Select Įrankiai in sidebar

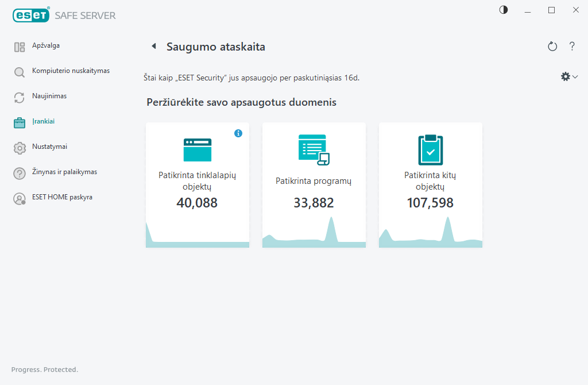pos(44,121)
